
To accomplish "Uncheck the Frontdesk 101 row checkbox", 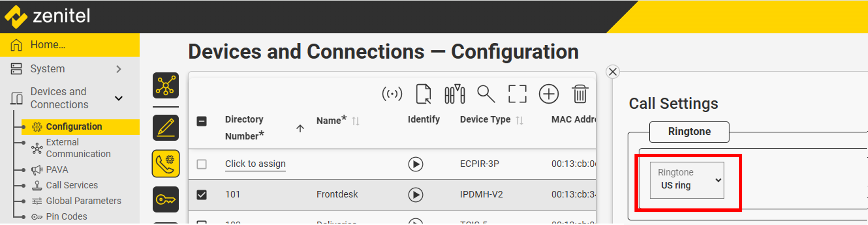I will point(202,195).
